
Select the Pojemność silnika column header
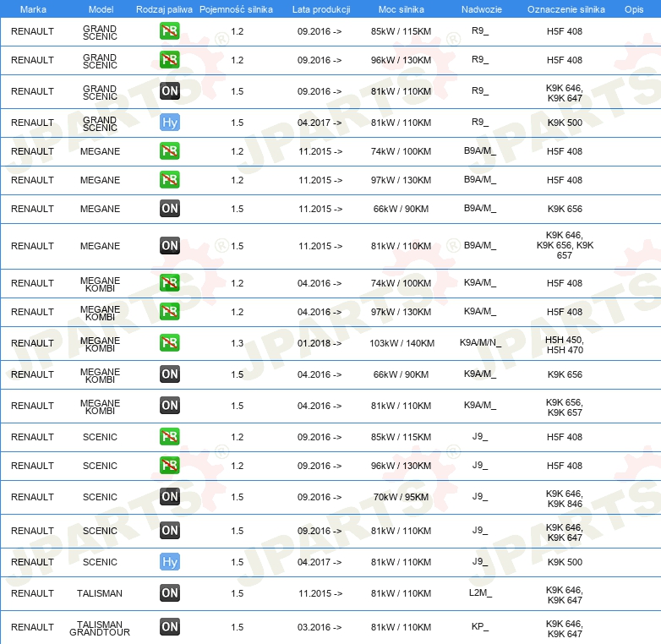coord(236,9)
